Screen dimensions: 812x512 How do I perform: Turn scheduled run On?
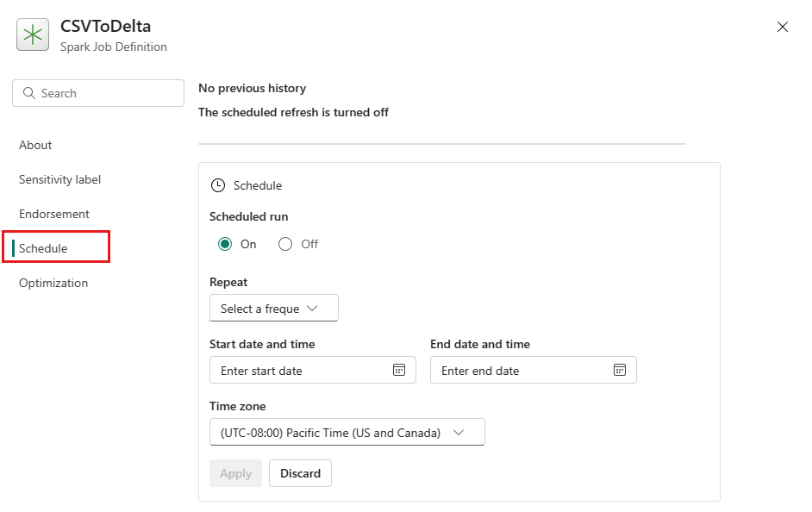pos(225,244)
